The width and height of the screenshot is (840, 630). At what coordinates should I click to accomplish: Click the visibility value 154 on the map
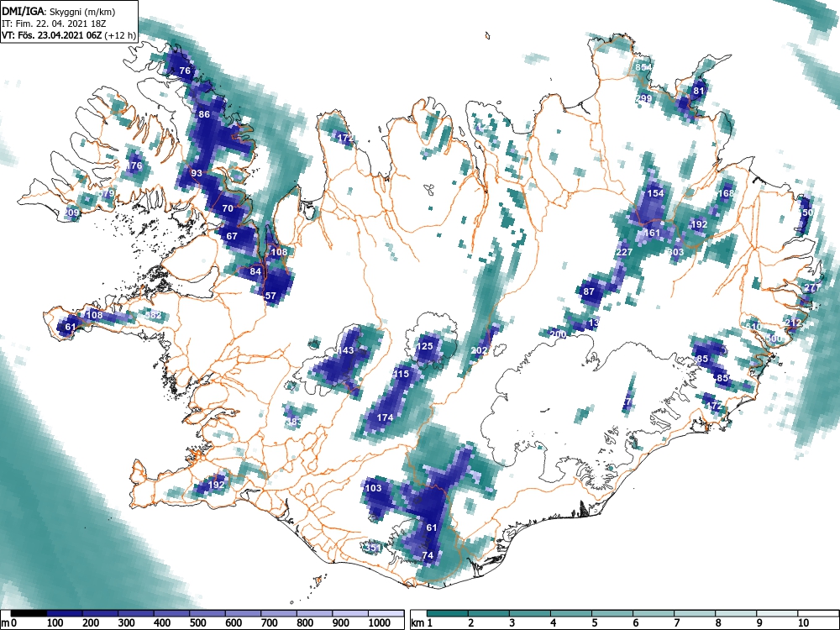(656, 193)
